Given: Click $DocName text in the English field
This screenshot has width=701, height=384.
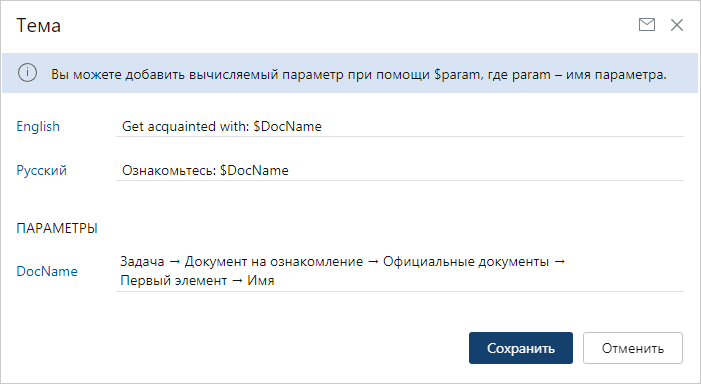Looking at the screenshot, I should (x=287, y=127).
